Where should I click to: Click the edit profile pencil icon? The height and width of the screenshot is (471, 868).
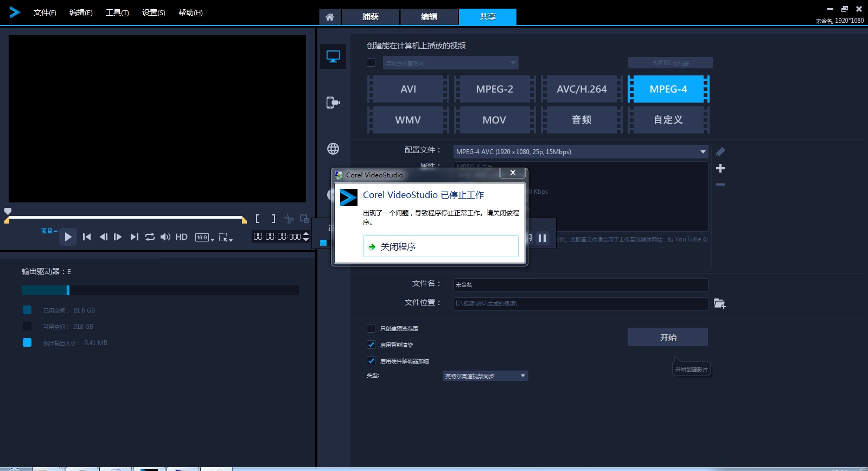(720, 152)
